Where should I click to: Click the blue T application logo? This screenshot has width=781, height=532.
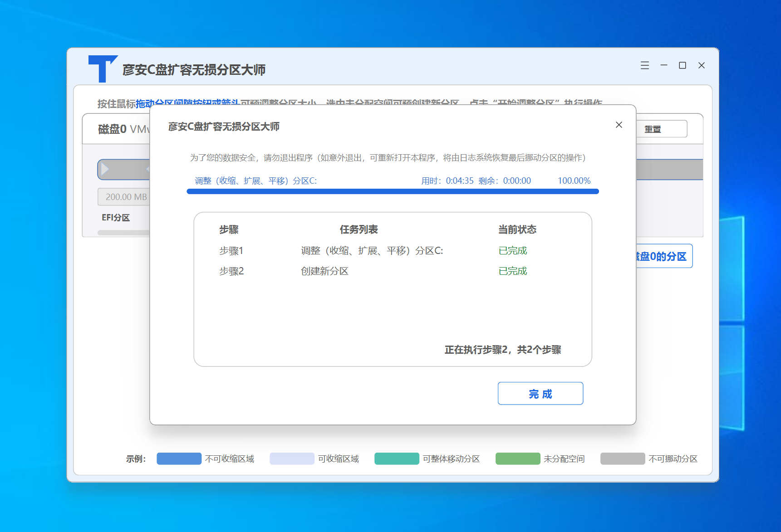pyautogui.click(x=103, y=69)
